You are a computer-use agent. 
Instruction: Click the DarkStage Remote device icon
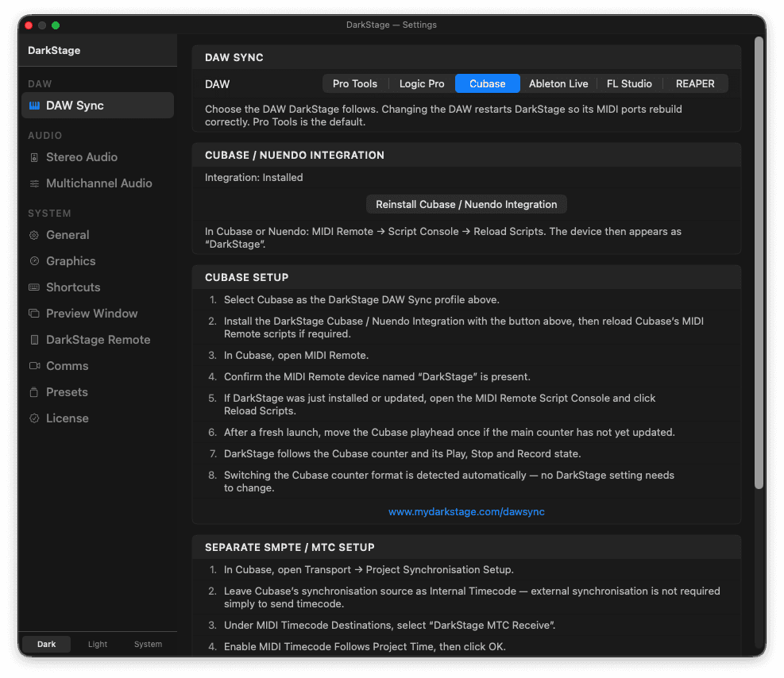pos(34,340)
